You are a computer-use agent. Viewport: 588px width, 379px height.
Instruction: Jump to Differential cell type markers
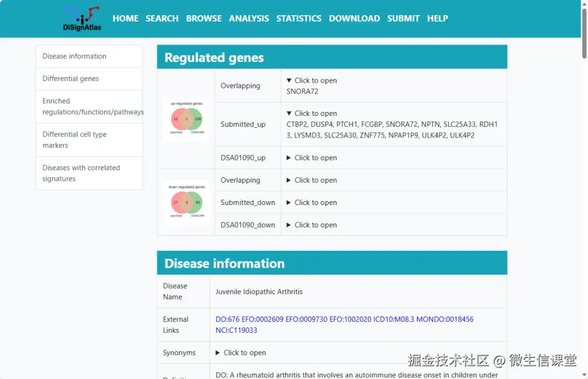pos(89,140)
